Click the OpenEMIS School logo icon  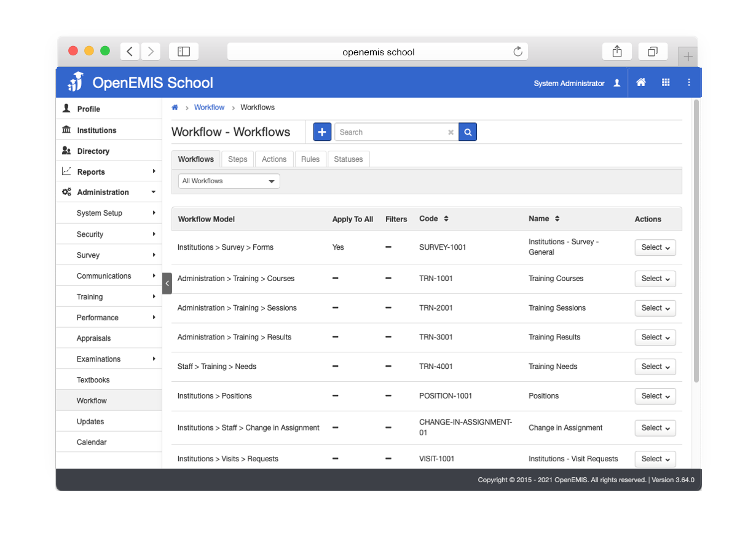[x=76, y=82]
